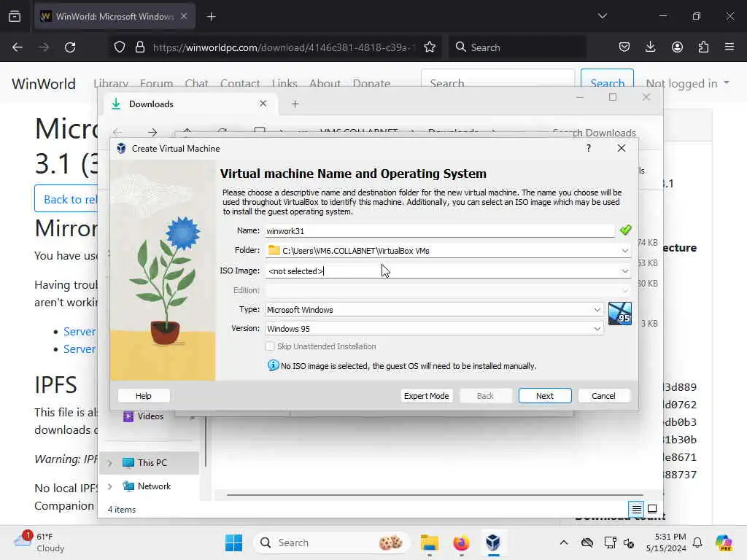Open the Firefox downloads panel
747x560 pixels.
(650, 47)
